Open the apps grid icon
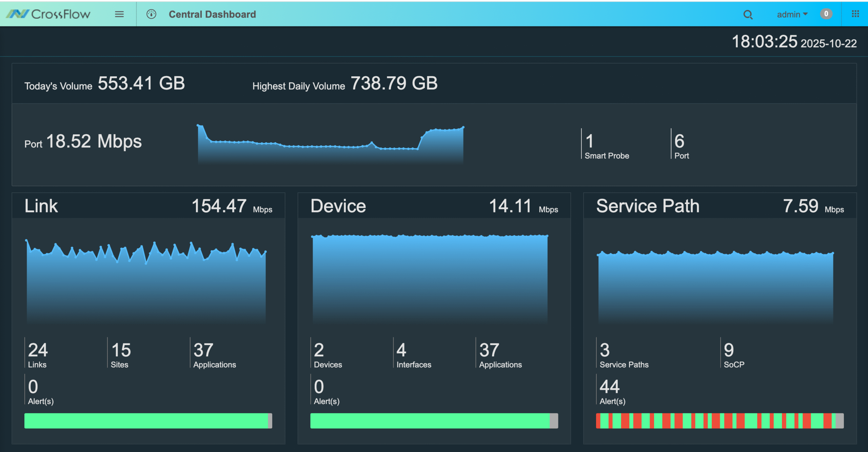Screen dimensions: 868x452 click(x=855, y=14)
